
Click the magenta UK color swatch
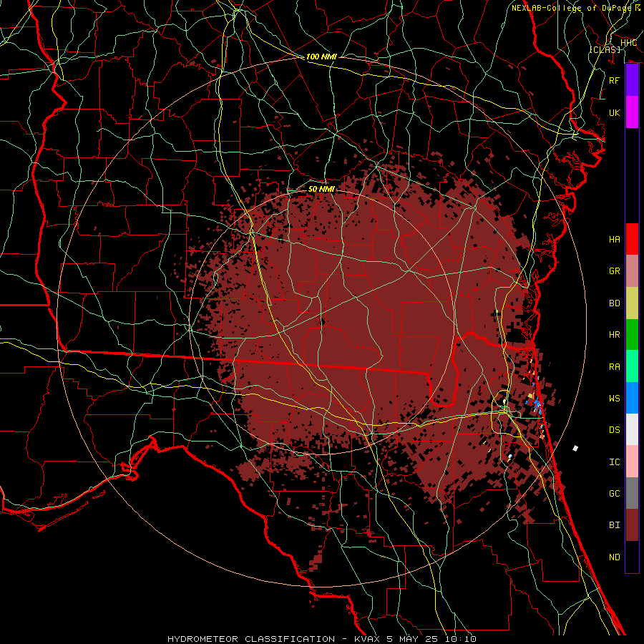coord(632,112)
